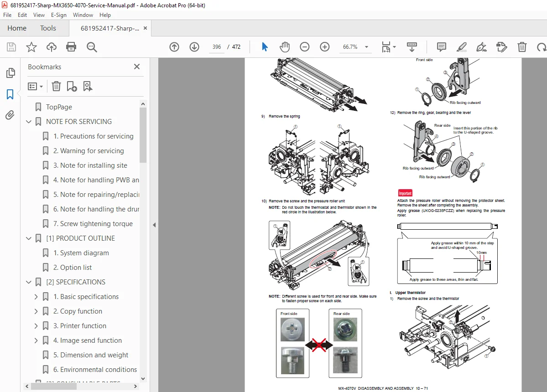Open the Help menu
Image resolution: width=547 pixels, height=392 pixels.
pyautogui.click(x=105, y=15)
